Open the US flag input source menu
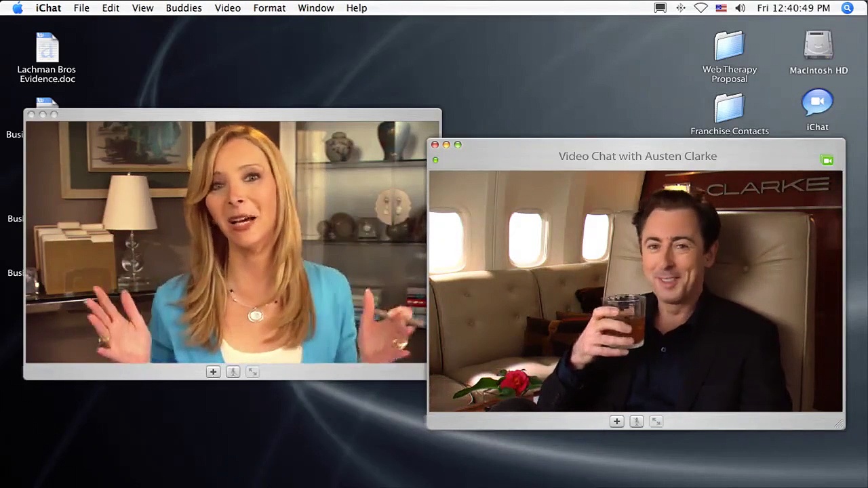 [721, 8]
